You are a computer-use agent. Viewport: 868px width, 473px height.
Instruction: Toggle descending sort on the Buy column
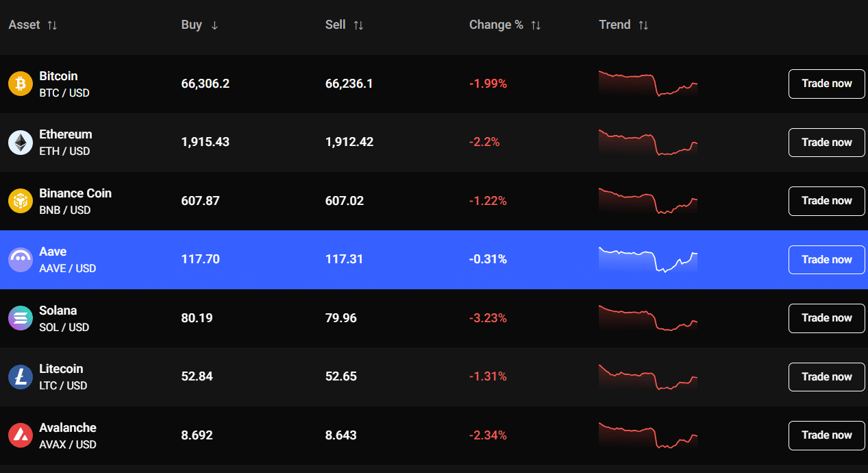[214, 25]
